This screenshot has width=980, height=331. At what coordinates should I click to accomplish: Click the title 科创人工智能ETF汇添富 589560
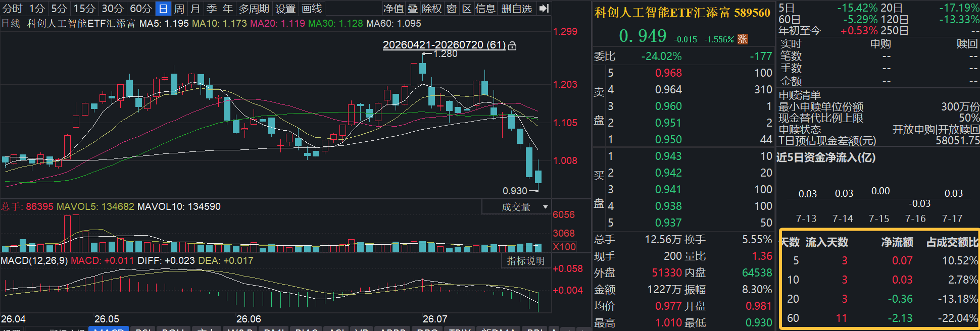pos(682,13)
